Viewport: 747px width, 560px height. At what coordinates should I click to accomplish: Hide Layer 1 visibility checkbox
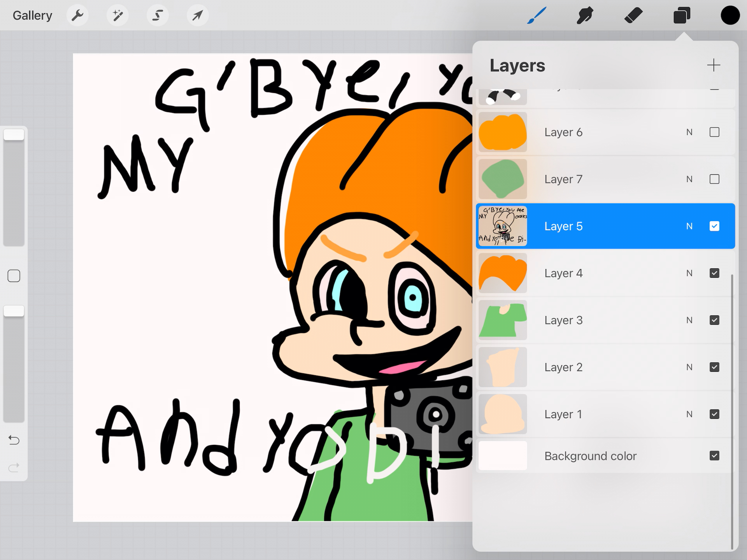(714, 414)
